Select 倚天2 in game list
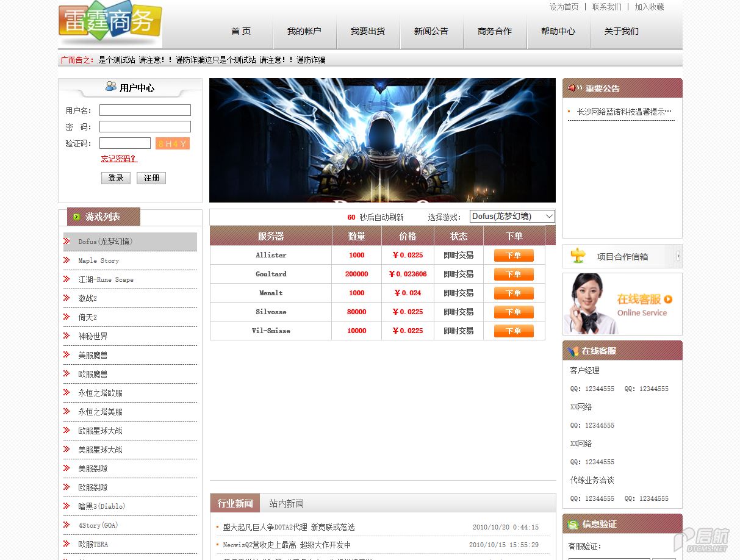 coord(130,317)
